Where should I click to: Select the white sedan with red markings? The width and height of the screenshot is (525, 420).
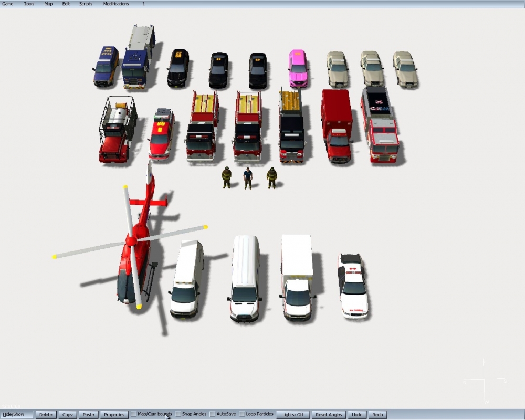point(353,286)
